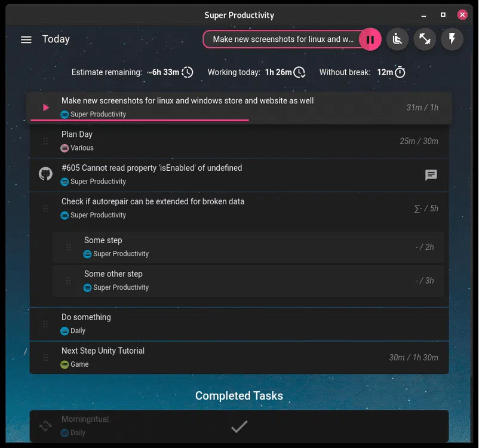Click the take-a-break icon button
479x448 pixels.
(x=397, y=39)
